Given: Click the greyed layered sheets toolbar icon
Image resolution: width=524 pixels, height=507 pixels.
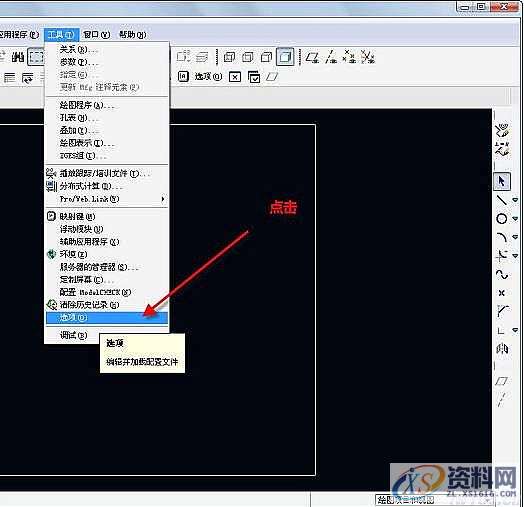Looking at the screenshot, I should click(202, 57).
